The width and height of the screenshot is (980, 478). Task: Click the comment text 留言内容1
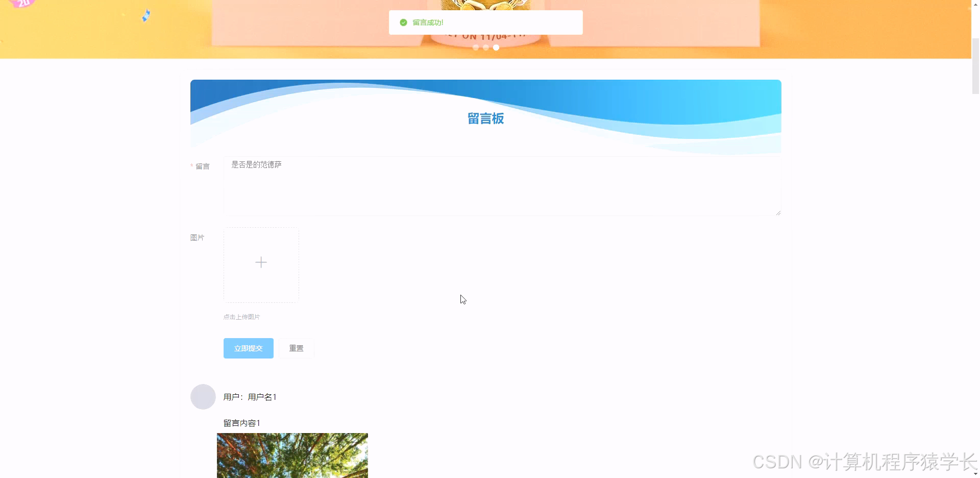[241, 423]
